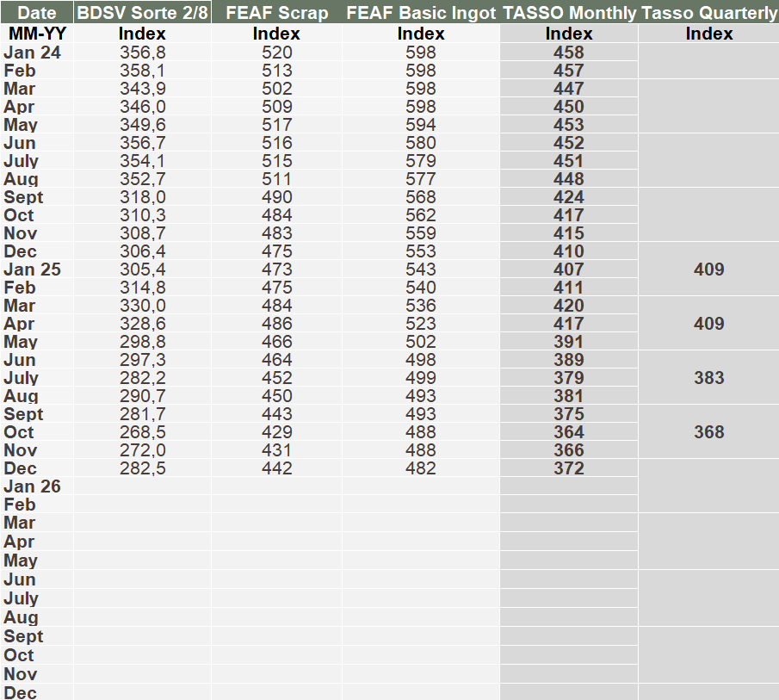Click BDSV value 330,0
Image resolution: width=779 pixels, height=700 pixels.
coord(142,306)
